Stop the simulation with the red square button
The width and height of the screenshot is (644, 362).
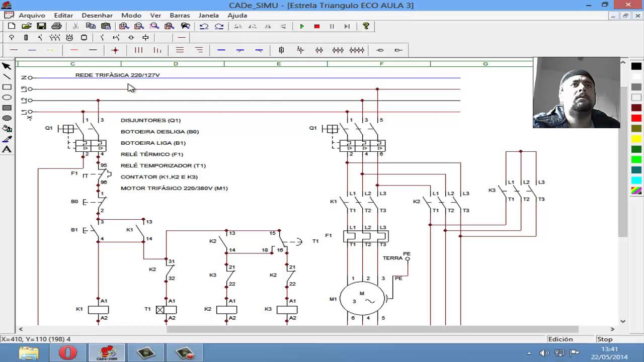click(317, 26)
